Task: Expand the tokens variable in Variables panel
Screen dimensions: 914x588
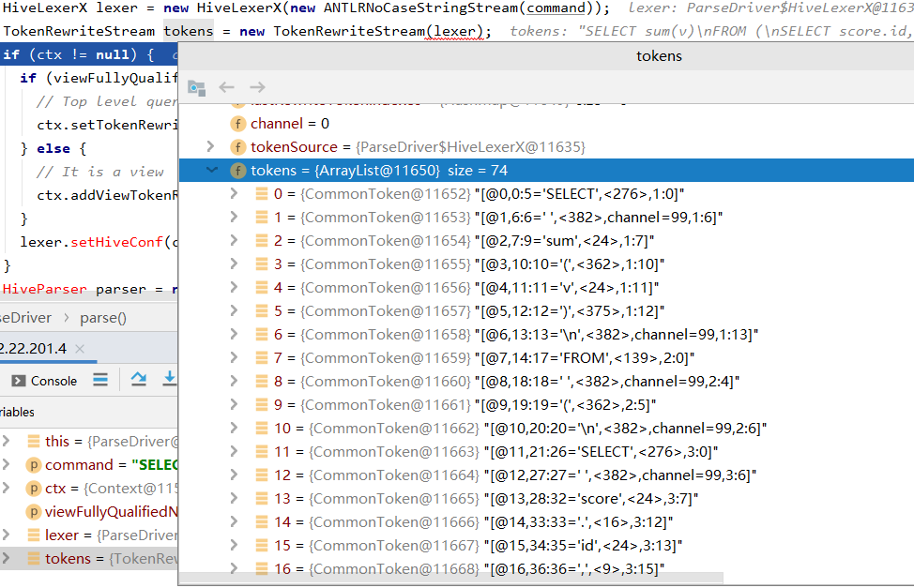Action: pos(6,558)
